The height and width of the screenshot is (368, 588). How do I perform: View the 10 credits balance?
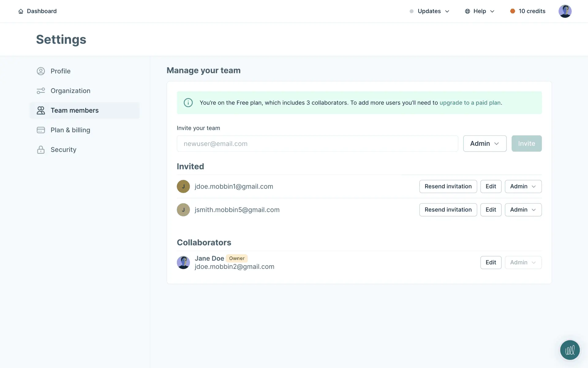tap(528, 11)
